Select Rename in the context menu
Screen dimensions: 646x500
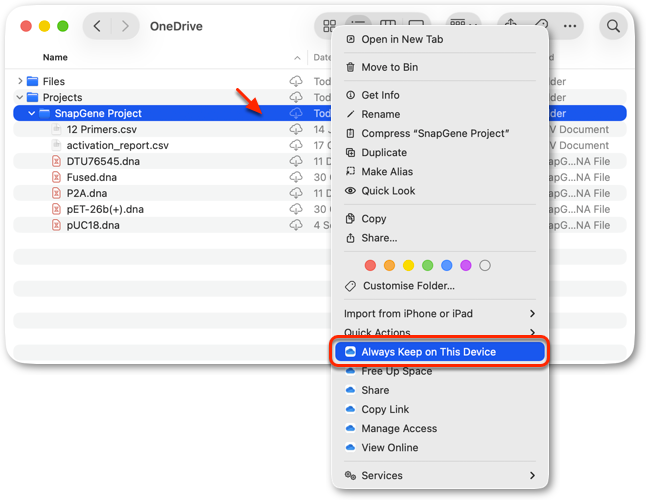tap(440, 114)
